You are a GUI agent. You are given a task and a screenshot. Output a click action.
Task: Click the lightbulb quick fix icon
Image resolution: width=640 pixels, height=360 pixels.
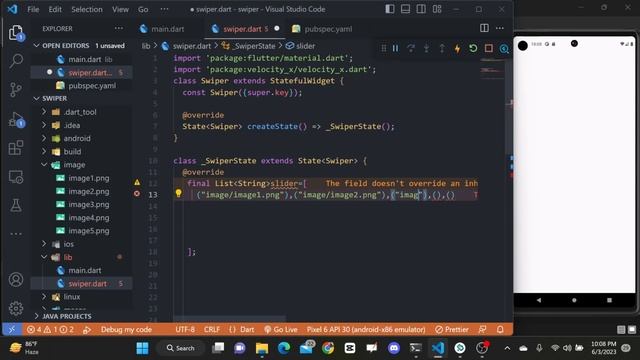178,193
